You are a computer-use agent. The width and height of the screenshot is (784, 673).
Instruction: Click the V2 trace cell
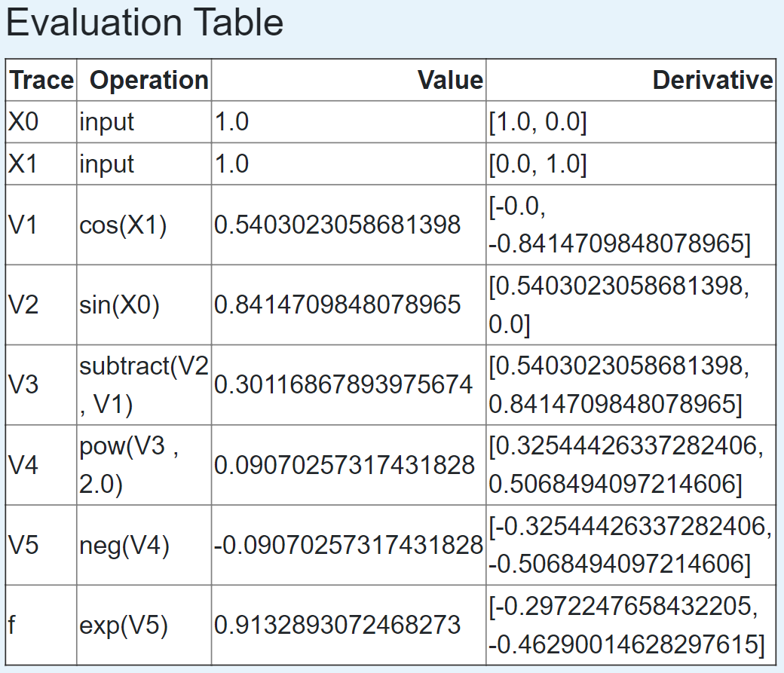pos(41,304)
